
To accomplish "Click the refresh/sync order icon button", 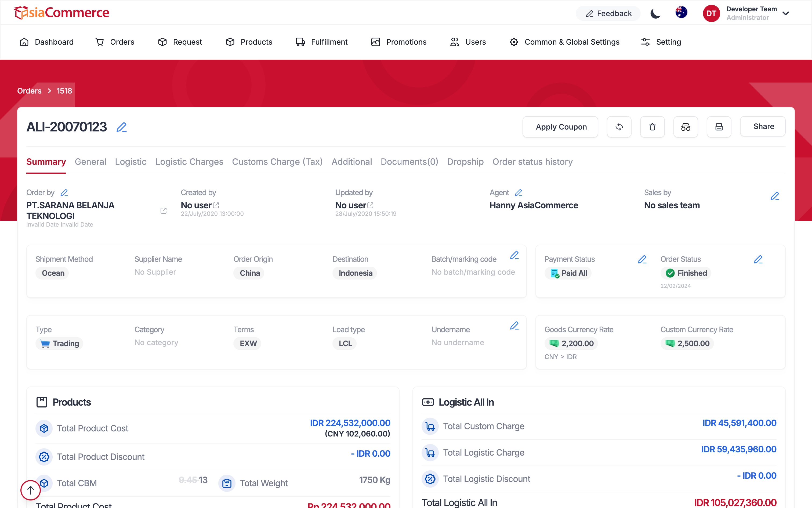I will (x=619, y=127).
